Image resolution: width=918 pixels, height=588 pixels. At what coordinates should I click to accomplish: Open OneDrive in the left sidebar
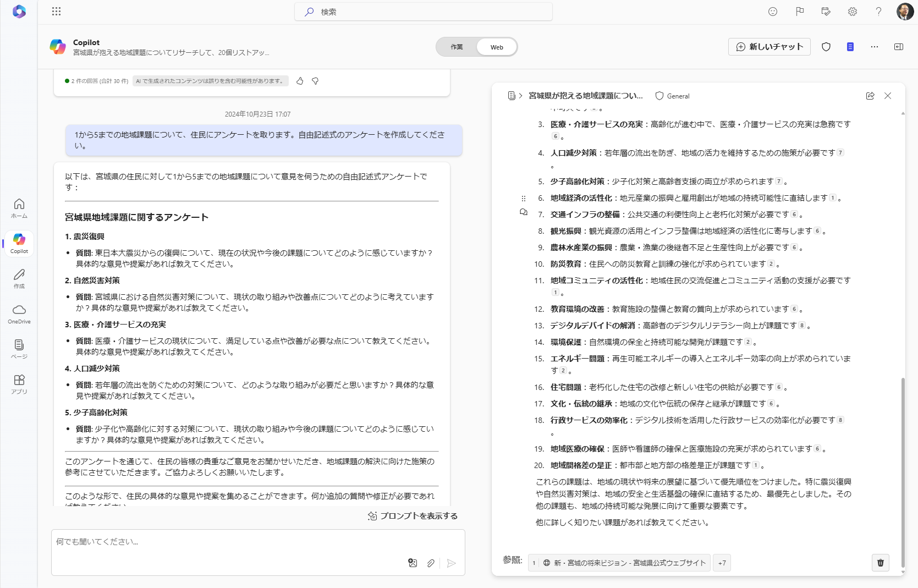tap(19, 314)
